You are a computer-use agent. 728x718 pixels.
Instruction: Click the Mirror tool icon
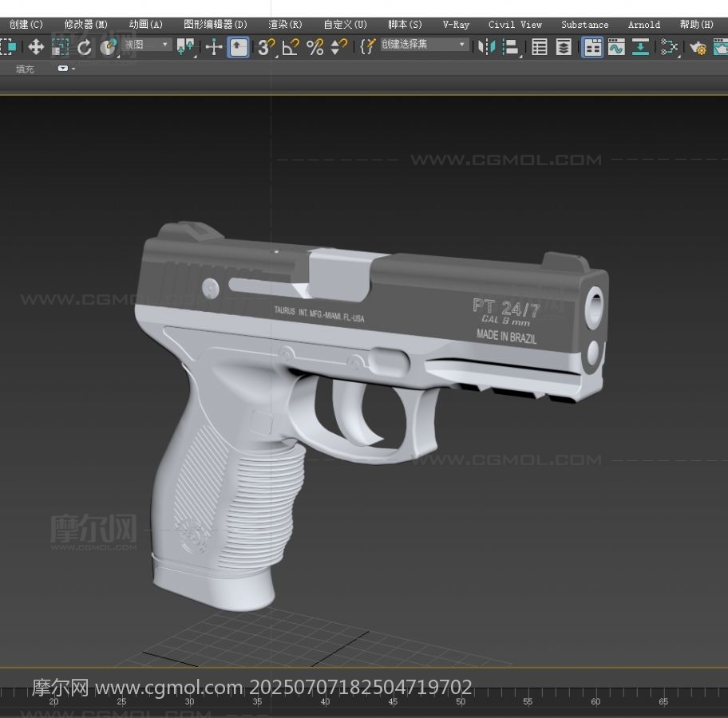(x=487, y=47)
